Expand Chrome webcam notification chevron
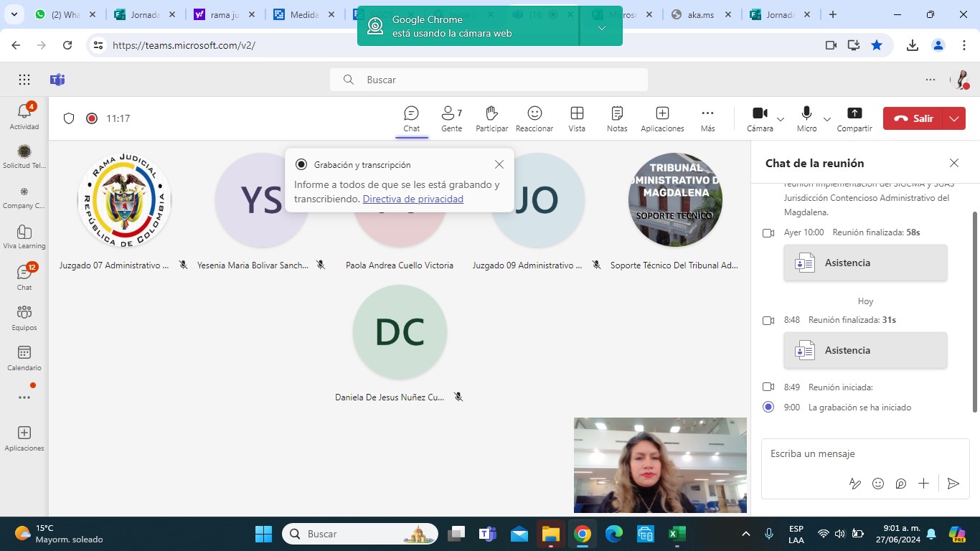Screen dimensions: 980x551 (x=601, y=27)
